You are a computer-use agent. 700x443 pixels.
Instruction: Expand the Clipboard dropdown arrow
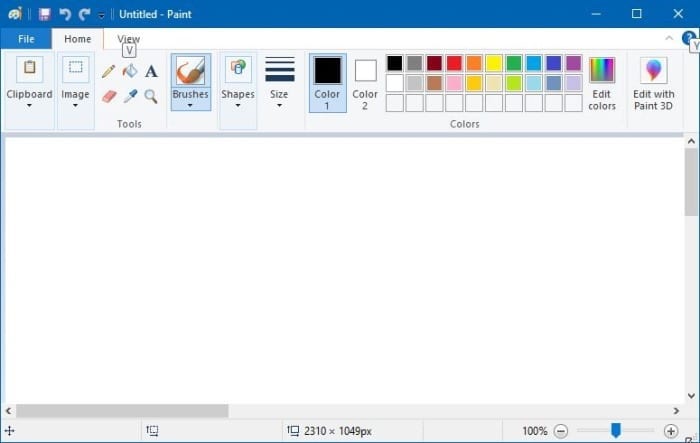coord(29,106)
